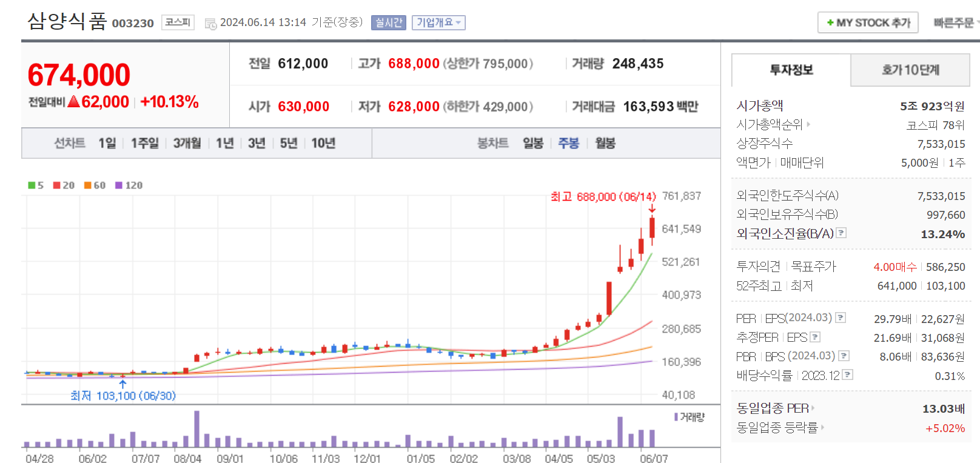Click the tallest volume bar near 08/04
Image resolution: width=980 pixels, height=463 pixels.
coord(196,429)
